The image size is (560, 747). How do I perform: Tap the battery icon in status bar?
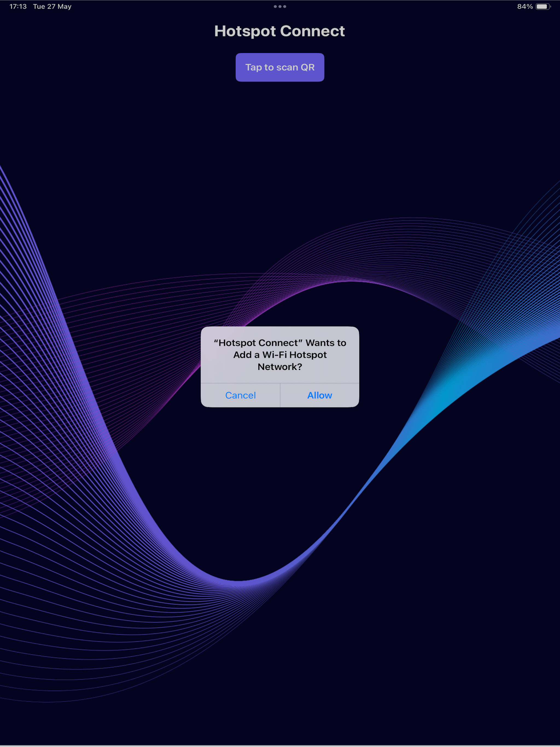(x=543, y=6)
